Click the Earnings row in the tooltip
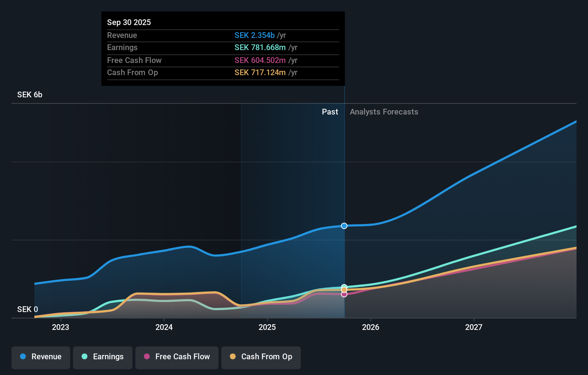This screenshot has height=375, width=588. pyautogui.click(x=223, y=48)
